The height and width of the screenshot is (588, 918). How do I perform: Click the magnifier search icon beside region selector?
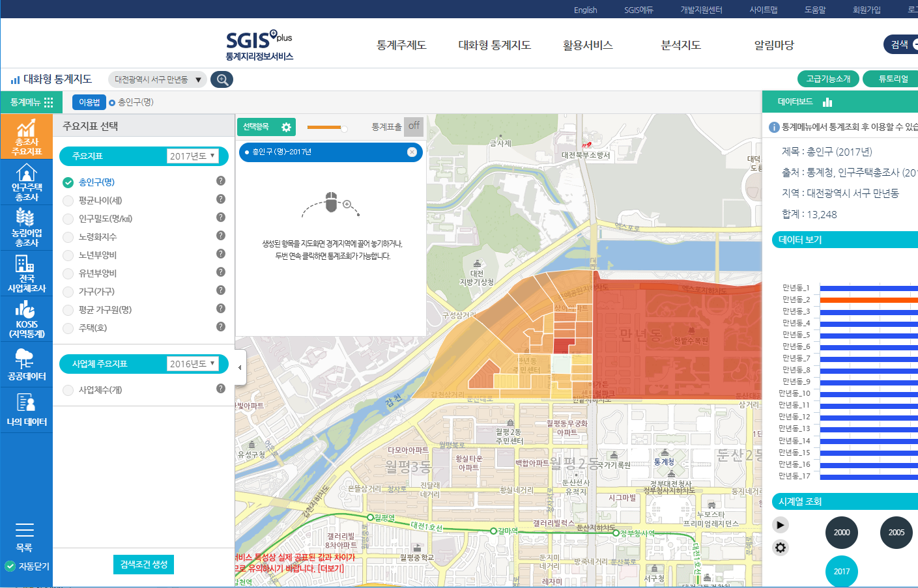coord(222,79)
